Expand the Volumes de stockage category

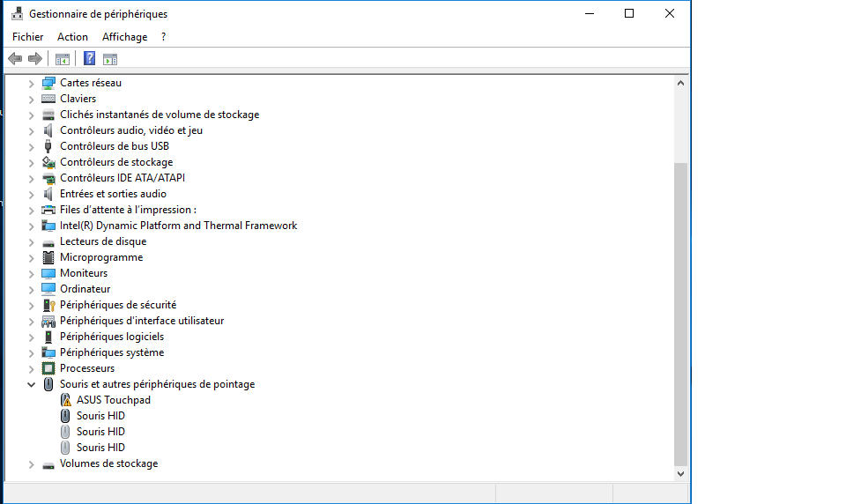[x=31, y=463]
